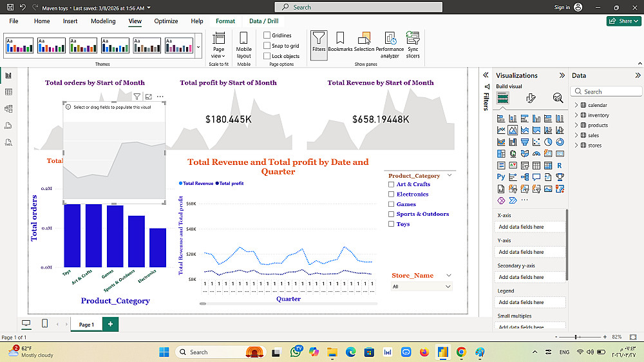Switch to the Modeling ribbon tab

coord(103,21)
